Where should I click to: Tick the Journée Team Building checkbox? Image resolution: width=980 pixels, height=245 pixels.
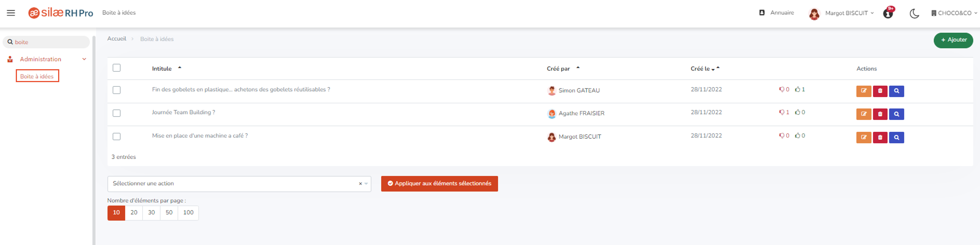pos(116,113)
